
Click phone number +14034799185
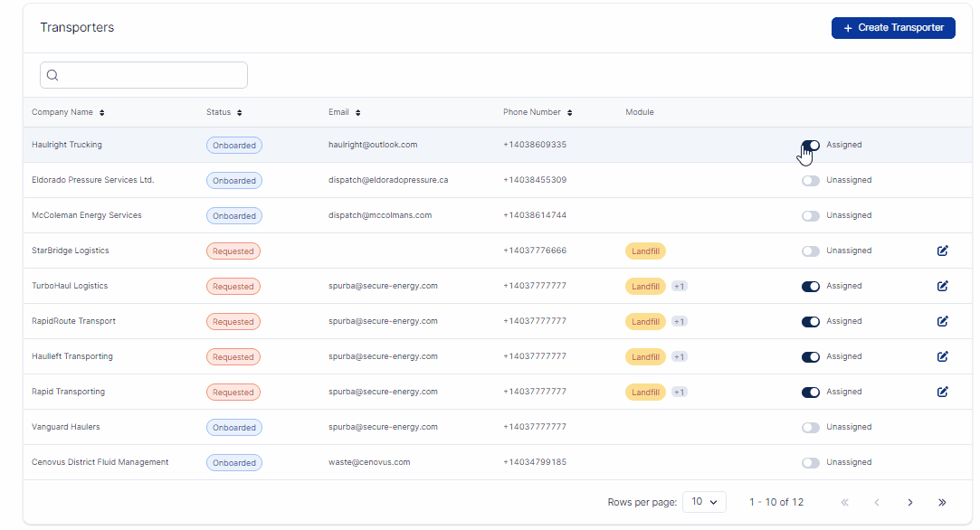(x=535, y=462)
